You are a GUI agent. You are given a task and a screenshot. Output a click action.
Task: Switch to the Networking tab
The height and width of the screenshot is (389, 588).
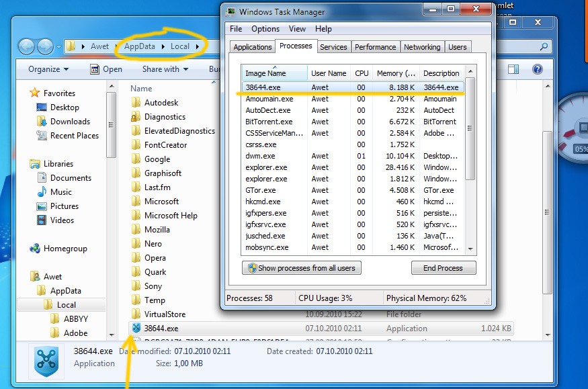[422, 47]
